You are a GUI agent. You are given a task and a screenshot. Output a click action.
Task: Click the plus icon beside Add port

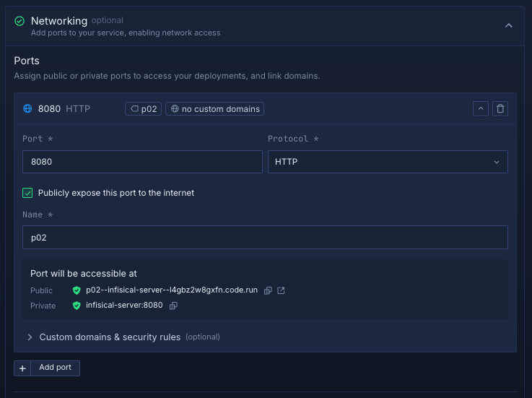pyautogui.click(x=22, y=368)
